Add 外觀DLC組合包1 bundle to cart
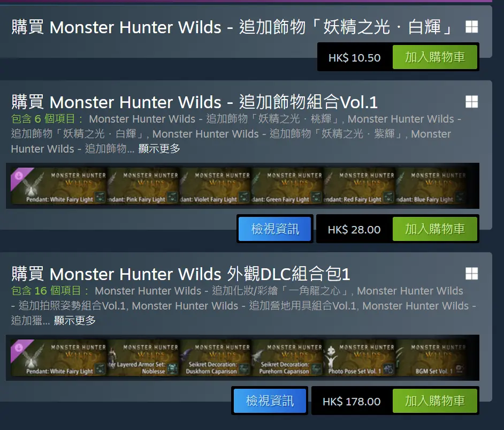Screen dimensions: 504x430 [434, 401]
